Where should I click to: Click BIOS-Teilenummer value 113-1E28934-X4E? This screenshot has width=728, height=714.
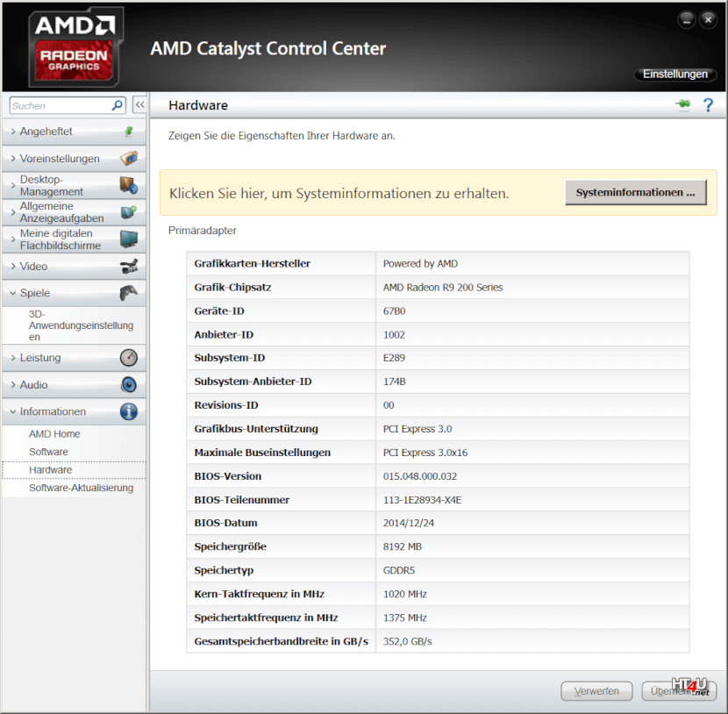point(422,500)
